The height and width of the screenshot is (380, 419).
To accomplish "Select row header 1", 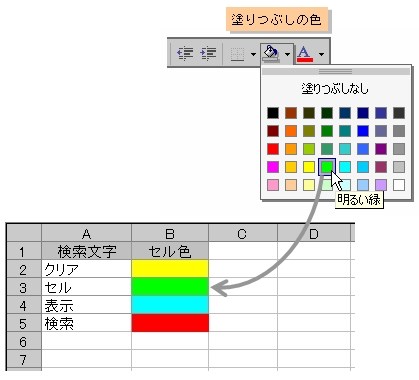I will [x=24, y=251].
